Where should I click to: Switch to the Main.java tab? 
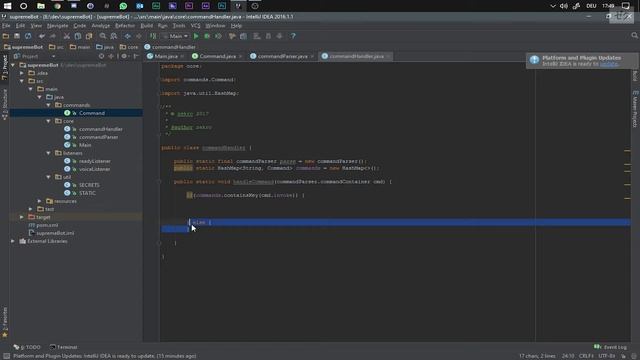click(166, 56)
